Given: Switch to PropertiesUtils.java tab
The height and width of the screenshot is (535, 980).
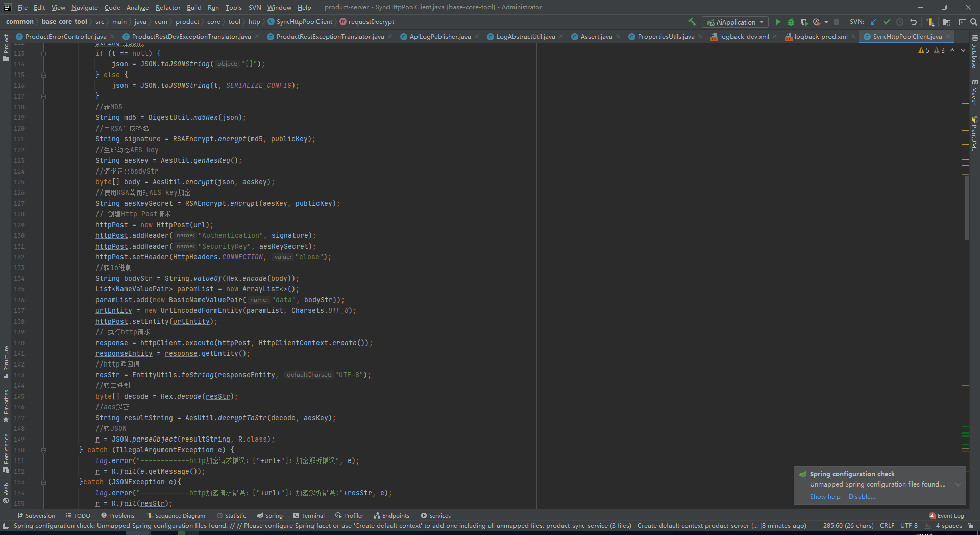Looking at the screenshot, I should click(x=666, y=36).
